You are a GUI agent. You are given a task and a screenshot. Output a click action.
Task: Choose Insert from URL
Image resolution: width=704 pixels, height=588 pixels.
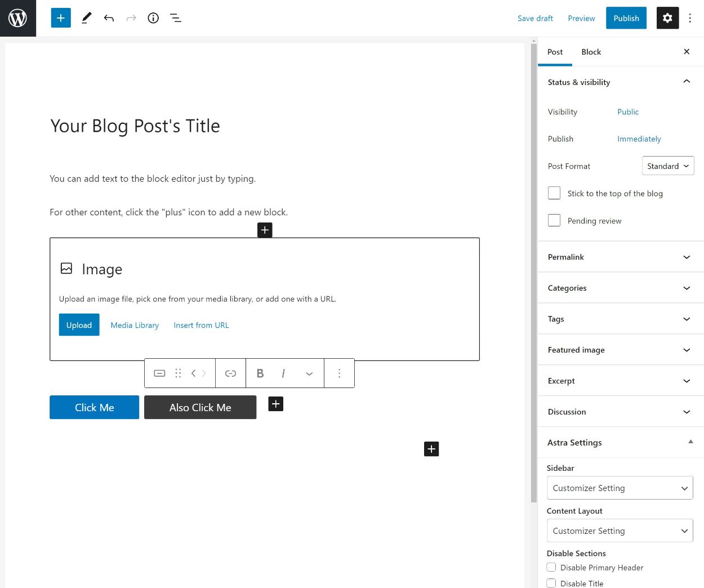click(x=201, y=325)
